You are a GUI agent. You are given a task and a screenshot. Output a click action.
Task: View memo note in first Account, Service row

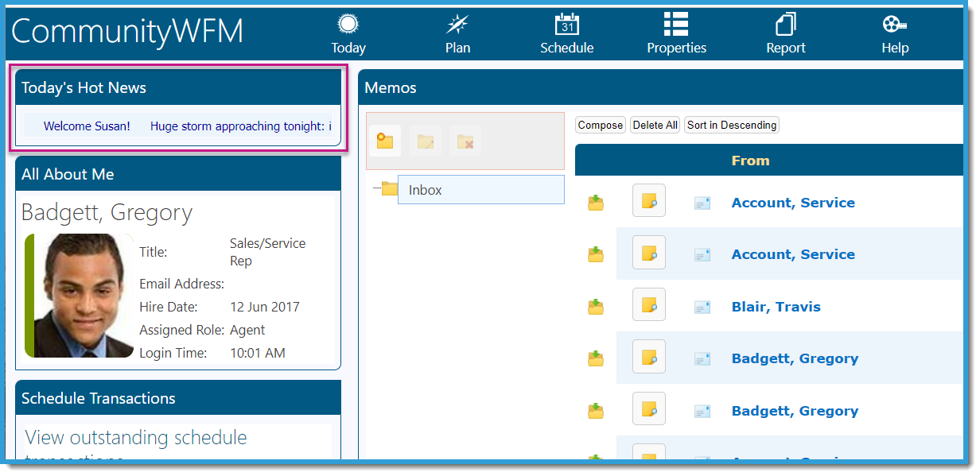pos(649,201)
